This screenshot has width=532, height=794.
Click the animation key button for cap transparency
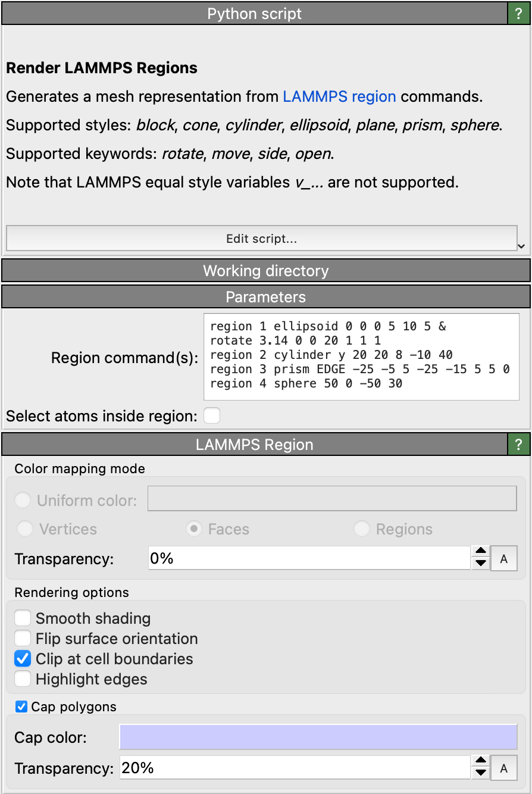tap(503, 768)
